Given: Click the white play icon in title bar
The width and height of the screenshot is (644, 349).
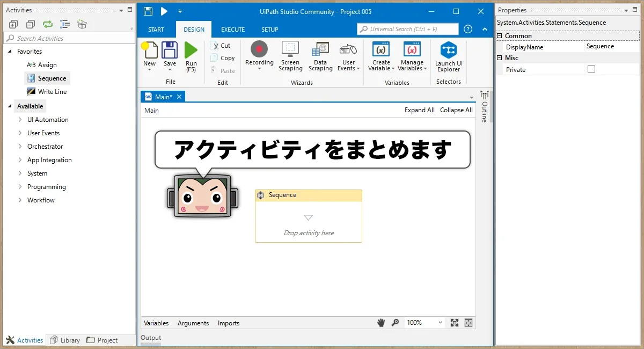Looking at the screenshot, I should coord(164,11).
